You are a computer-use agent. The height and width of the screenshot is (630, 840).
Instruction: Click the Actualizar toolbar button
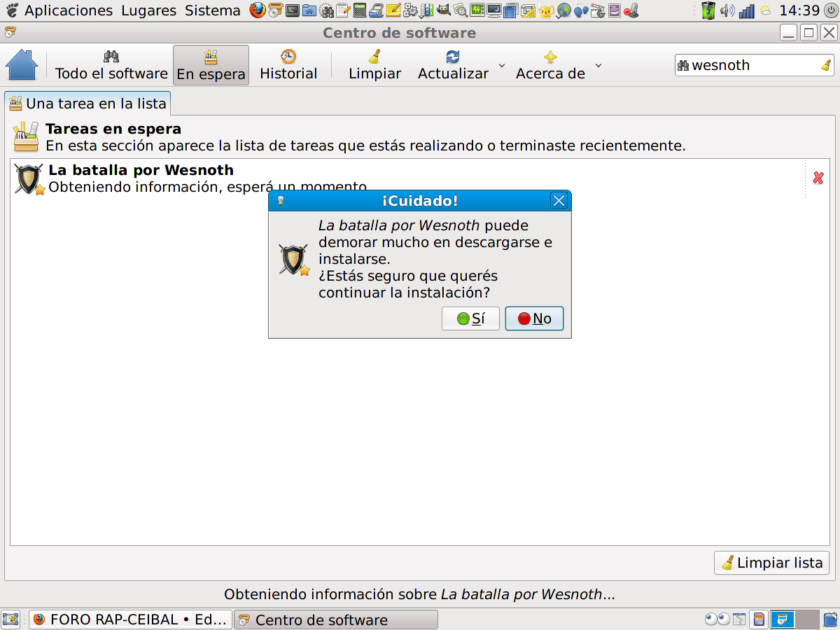point(453,65)
